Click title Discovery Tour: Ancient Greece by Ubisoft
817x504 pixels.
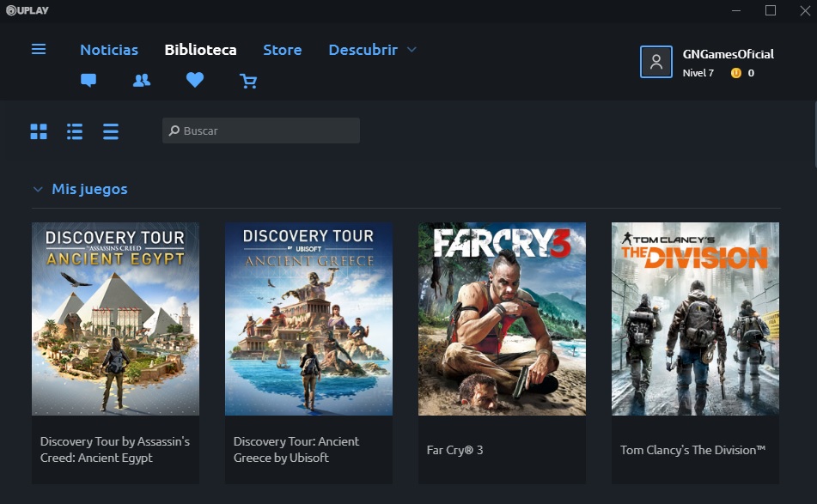pyautogui.click(x=296, y=449)
